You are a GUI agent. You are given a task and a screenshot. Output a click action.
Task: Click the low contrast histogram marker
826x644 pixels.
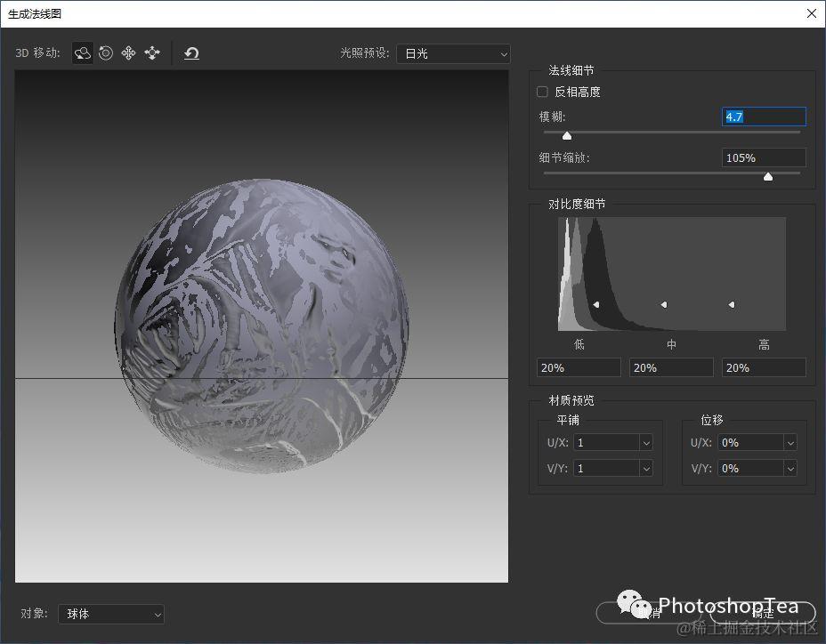(x=596, y=304)
